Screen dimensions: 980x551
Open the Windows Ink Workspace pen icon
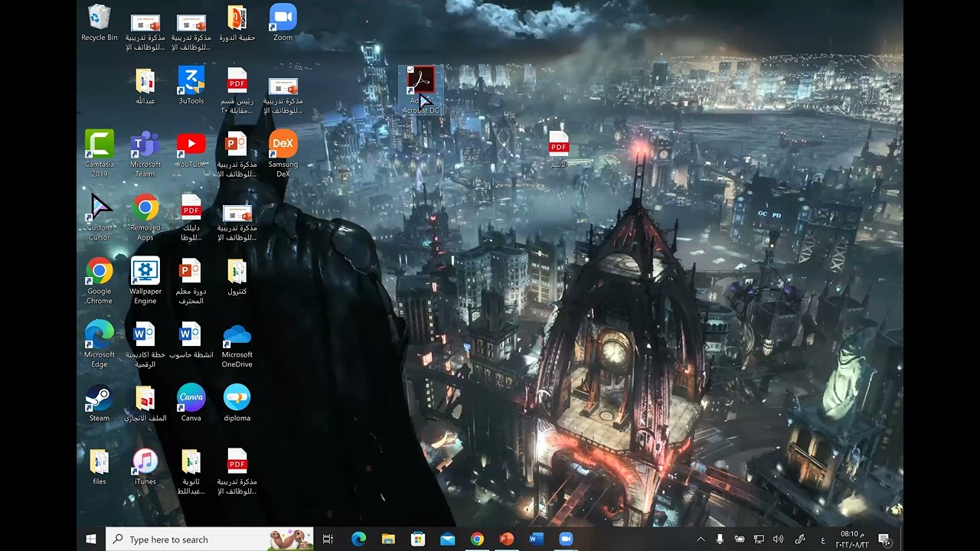point(800,540)
